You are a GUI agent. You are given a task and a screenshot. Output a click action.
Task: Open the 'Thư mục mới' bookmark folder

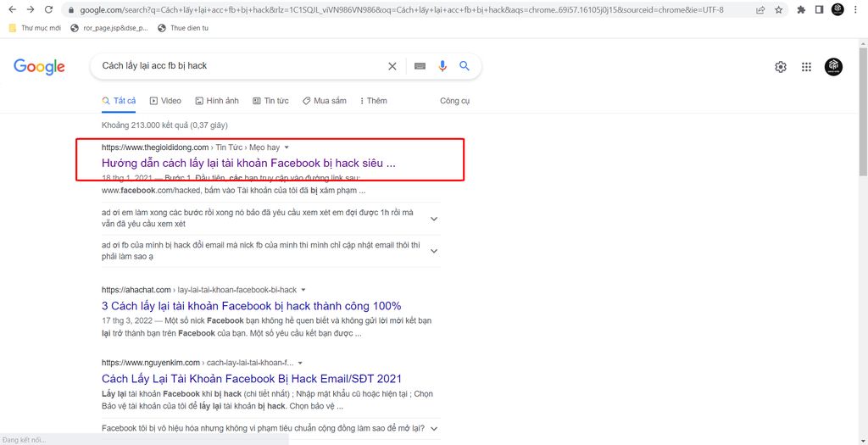click(35, 28)
